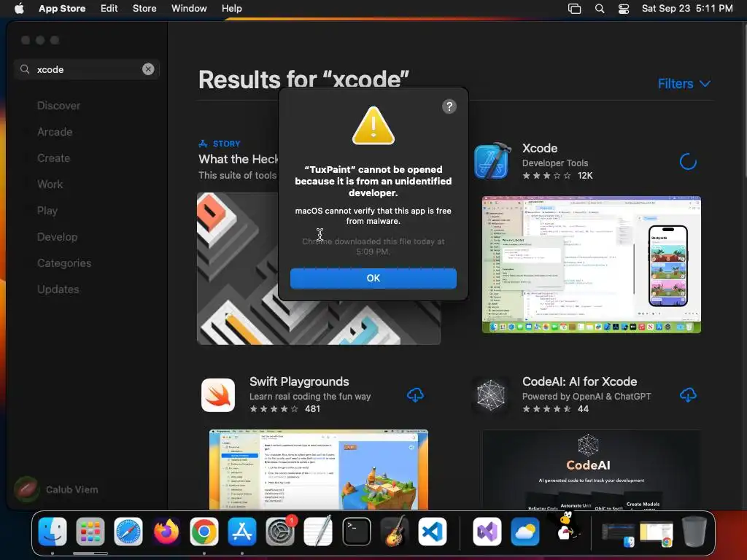Open the Store menu
747x560 pixels.
[144, 8]
